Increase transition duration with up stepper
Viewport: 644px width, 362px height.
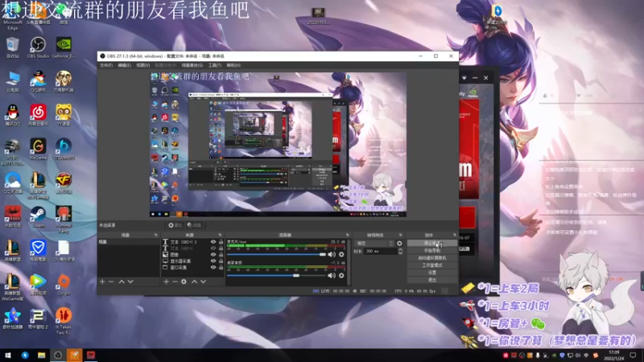tap(400, 249)
